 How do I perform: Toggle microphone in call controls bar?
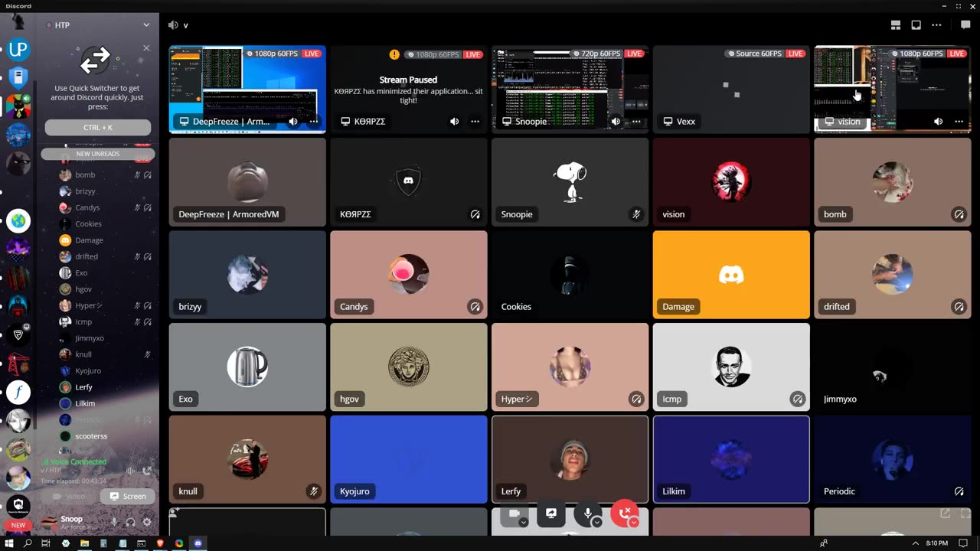click(x=587, y=514)
